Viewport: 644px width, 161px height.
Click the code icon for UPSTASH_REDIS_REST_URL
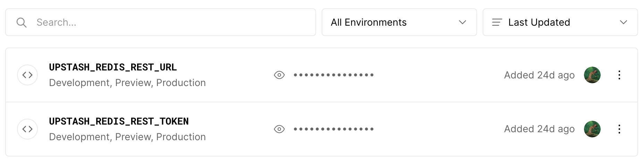point(27,75)
